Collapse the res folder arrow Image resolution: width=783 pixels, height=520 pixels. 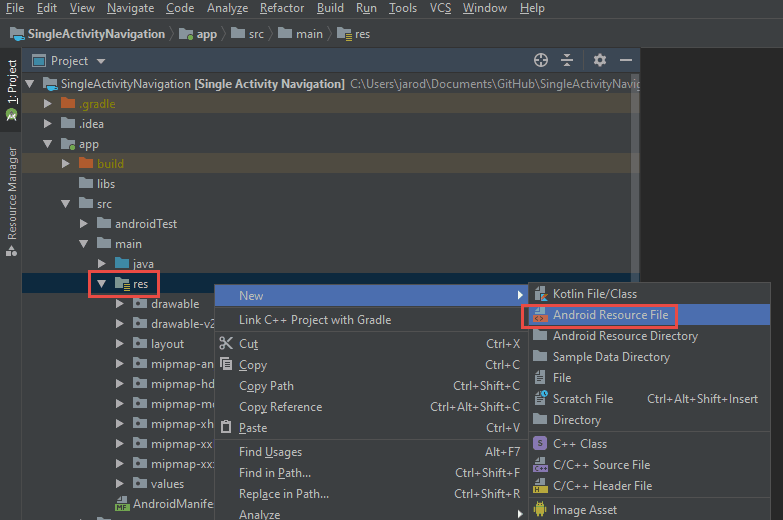point(101,284)
